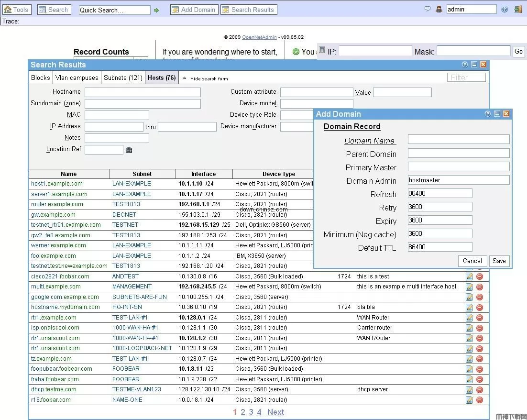Delete the multi.example.com record
Viewport: 527px width, 420px height.
pos(480,287)
